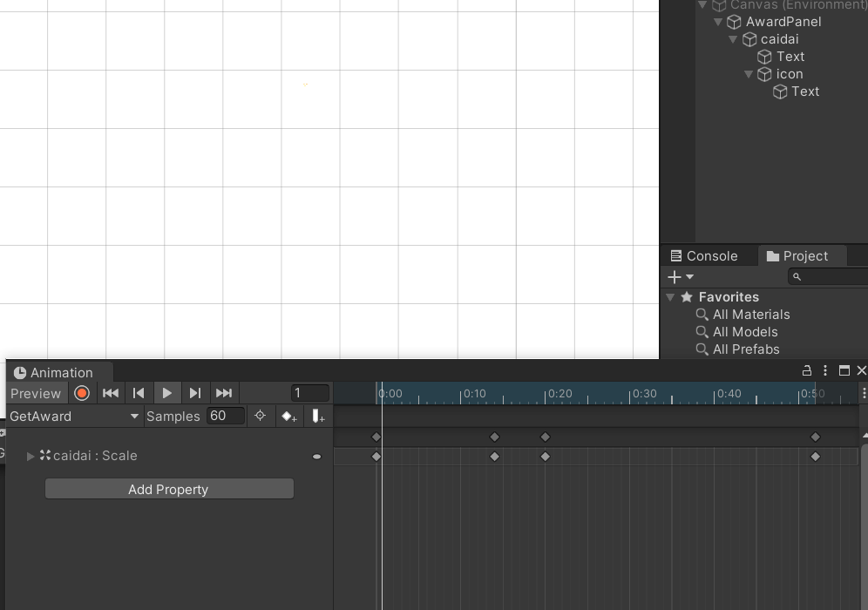Collapse caidai in hierarchy
The height and width of the screenshot is (610, 868).
tap(733, 39)
